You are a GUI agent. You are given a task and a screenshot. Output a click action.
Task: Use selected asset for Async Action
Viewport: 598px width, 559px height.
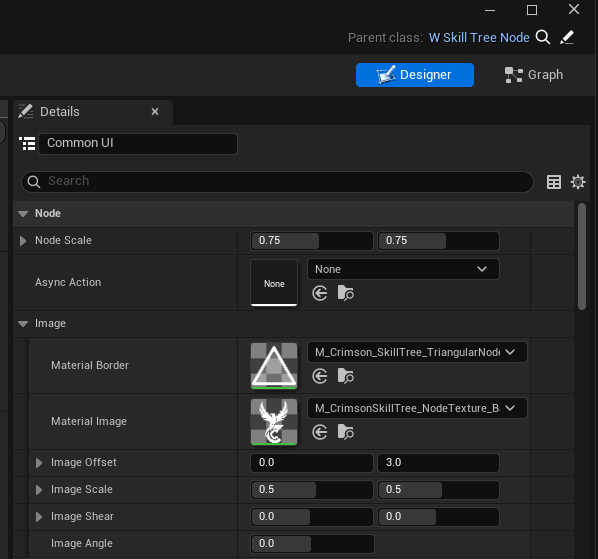coord(320,293)
